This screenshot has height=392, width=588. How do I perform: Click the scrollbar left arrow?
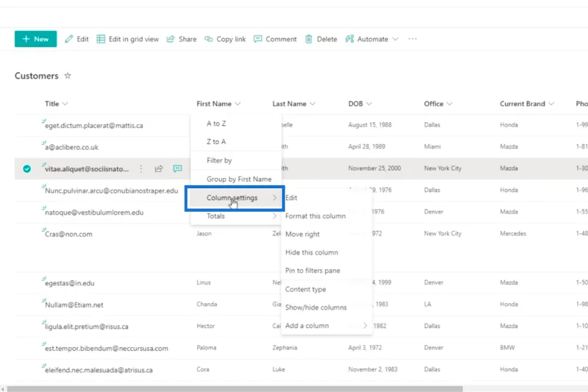[3, 389]
